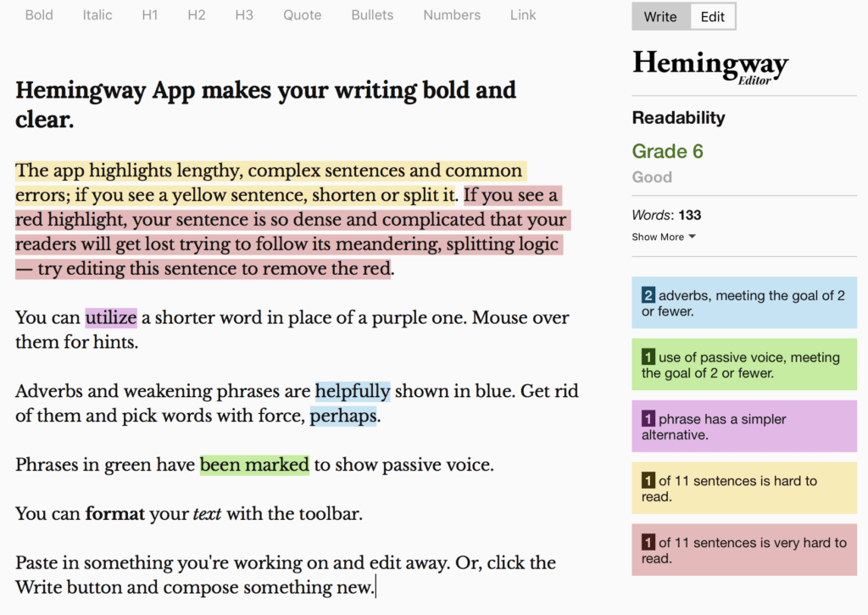Apply Bold formatting from toolbar
Viewport: 868px width, 615px height.
39,15
